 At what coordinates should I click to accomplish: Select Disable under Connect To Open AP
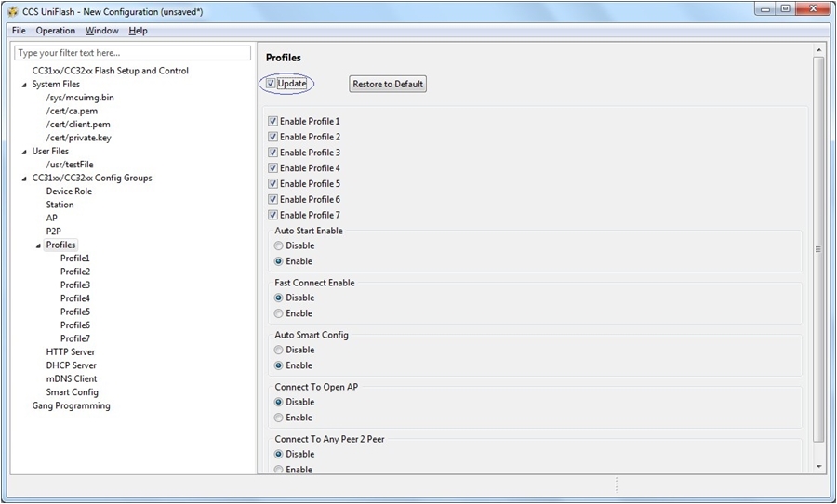click(x=279, y=402)
